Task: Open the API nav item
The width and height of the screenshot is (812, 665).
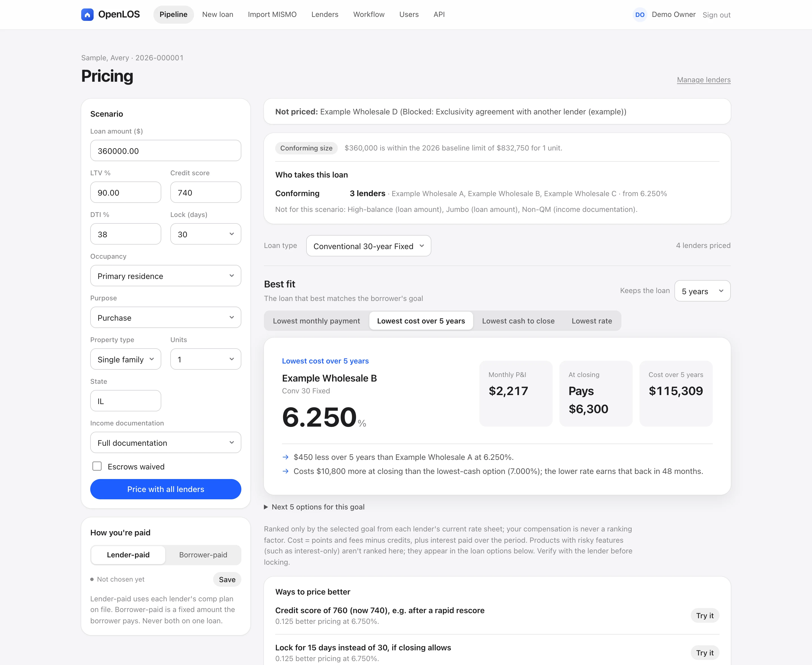Action: coord(439,15)
